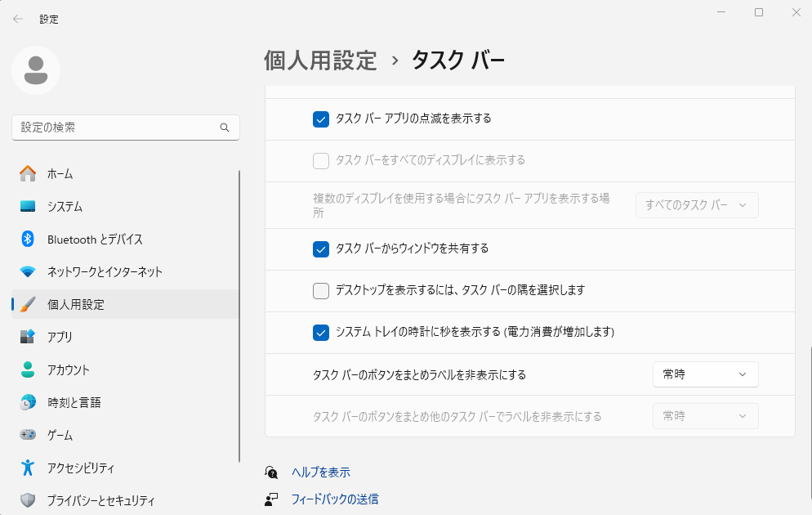Click the network Wi-Fi icon
The width and height of the screenshot is (812, 515).
pyautogui.click(x=28, y=271)
